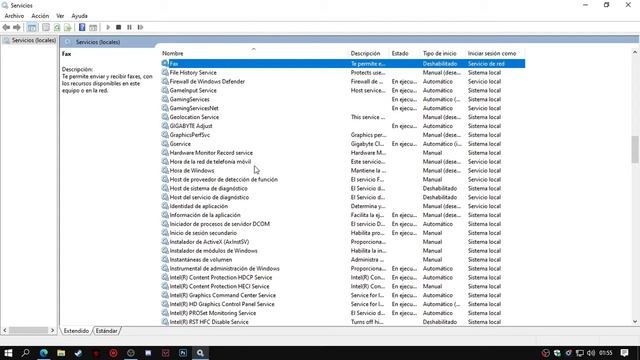Select the GameInput Service row

[343, 91]
